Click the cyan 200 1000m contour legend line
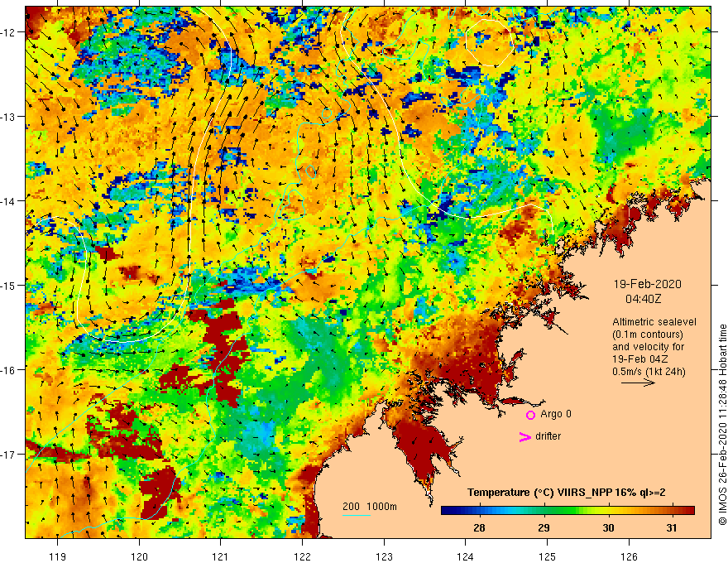Image resolution: width=728 pixels, height=563 pixels. 357,515
